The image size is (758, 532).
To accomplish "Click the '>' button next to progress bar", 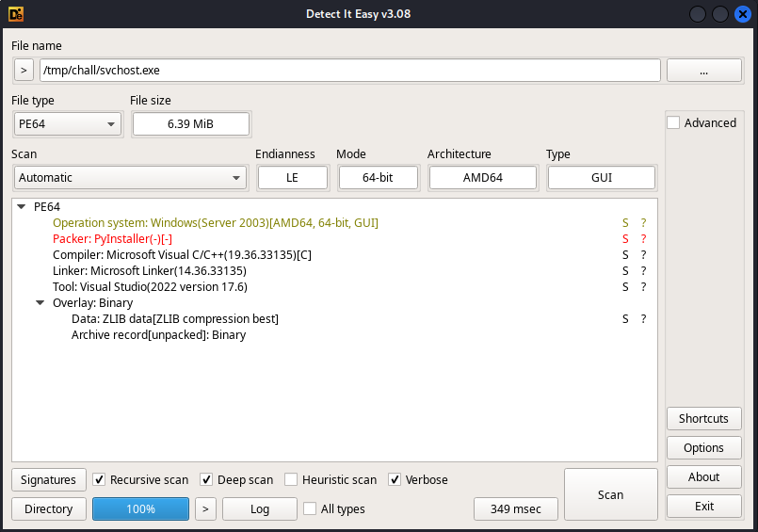I will (x=205, y=508).
